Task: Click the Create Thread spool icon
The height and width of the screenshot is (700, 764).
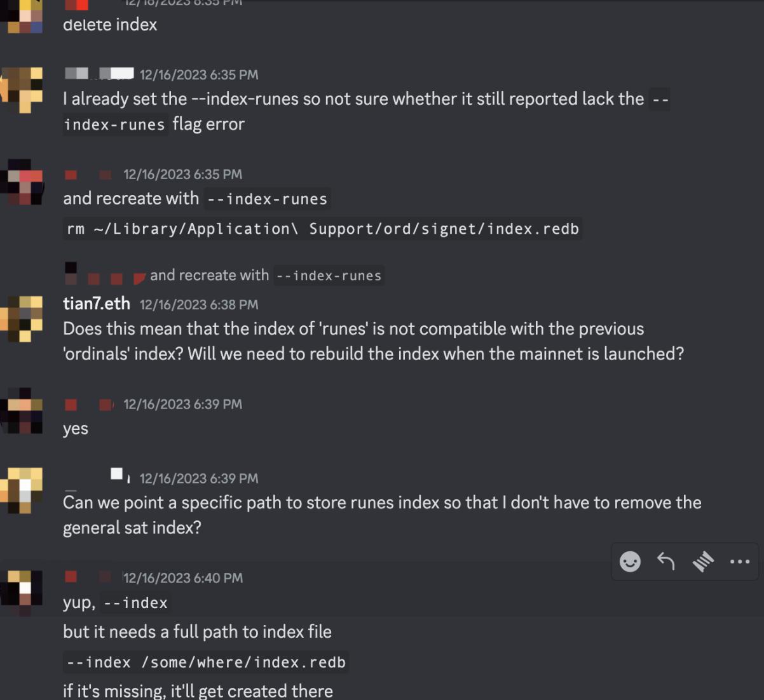Action: [x=703, y=562]
